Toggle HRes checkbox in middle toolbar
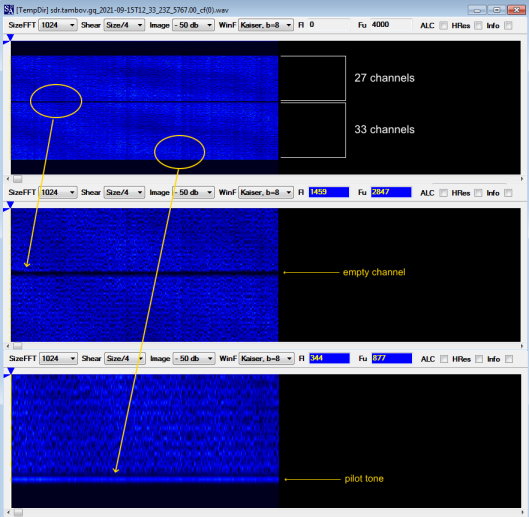529x517 pixels. (x=478, y=193)
